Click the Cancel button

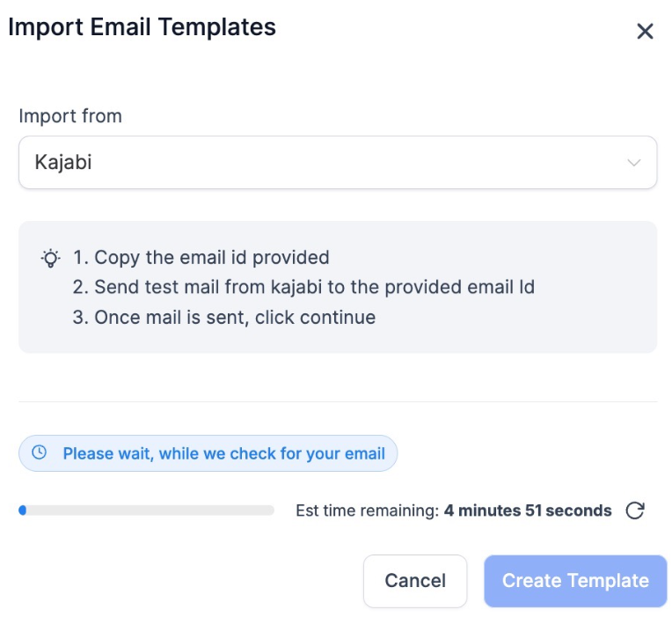(415, 581)
